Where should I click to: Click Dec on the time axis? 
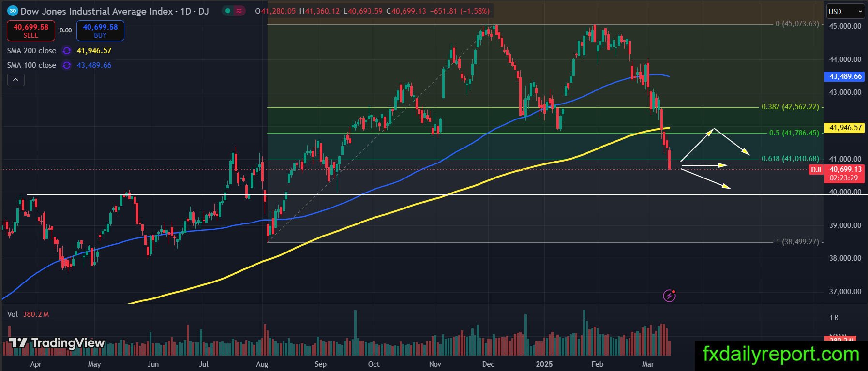(x=488, y=364)
